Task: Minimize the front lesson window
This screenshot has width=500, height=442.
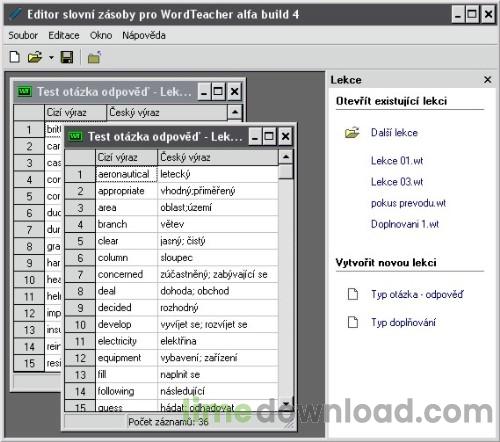Action: click(255, 137)
